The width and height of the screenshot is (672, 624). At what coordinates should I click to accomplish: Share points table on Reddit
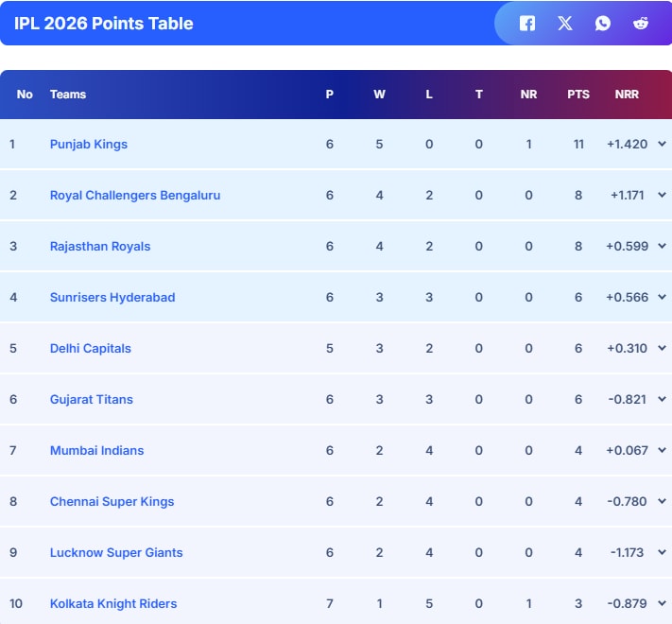tap(641, 24)
